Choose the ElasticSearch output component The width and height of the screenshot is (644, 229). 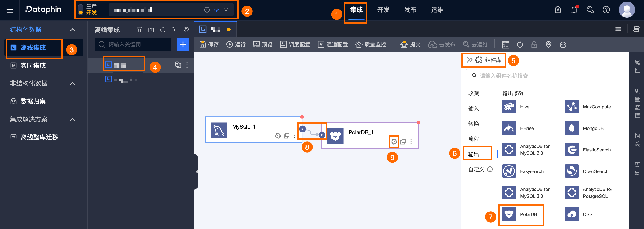coord(587,150)
